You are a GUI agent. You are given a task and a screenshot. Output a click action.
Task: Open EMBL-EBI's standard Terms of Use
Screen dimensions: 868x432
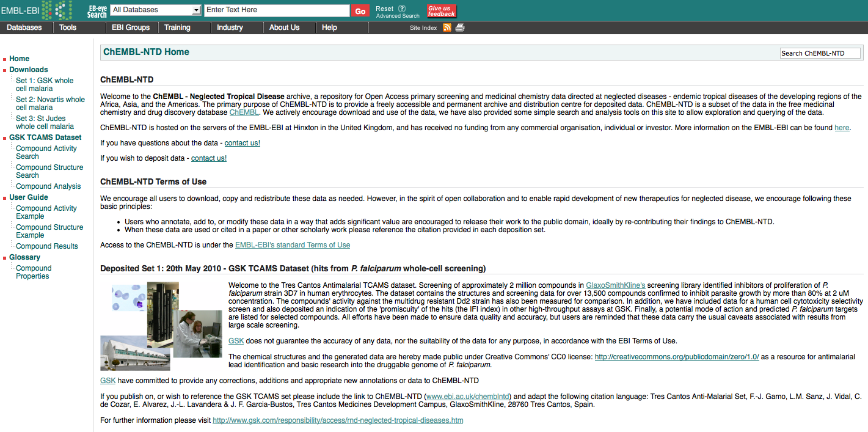point(293,245)
